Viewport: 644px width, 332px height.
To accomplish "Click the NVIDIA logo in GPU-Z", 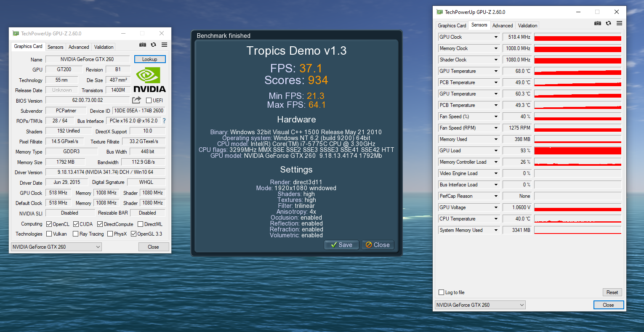I will pyautogui.click(x=149, y=80).
